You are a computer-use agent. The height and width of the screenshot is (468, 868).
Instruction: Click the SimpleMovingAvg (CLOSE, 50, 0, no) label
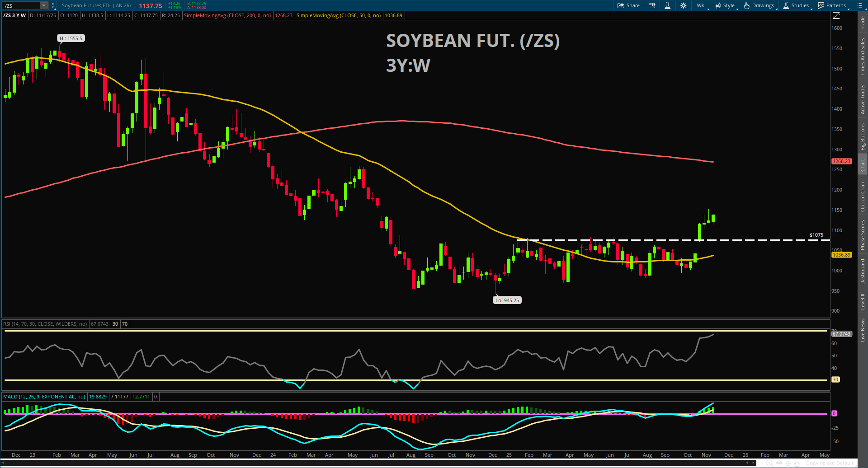339,15
